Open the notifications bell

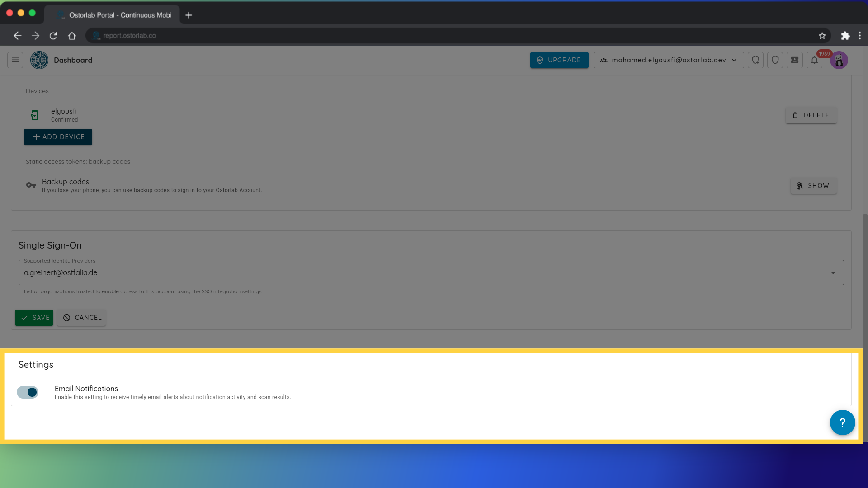(814, 61)
